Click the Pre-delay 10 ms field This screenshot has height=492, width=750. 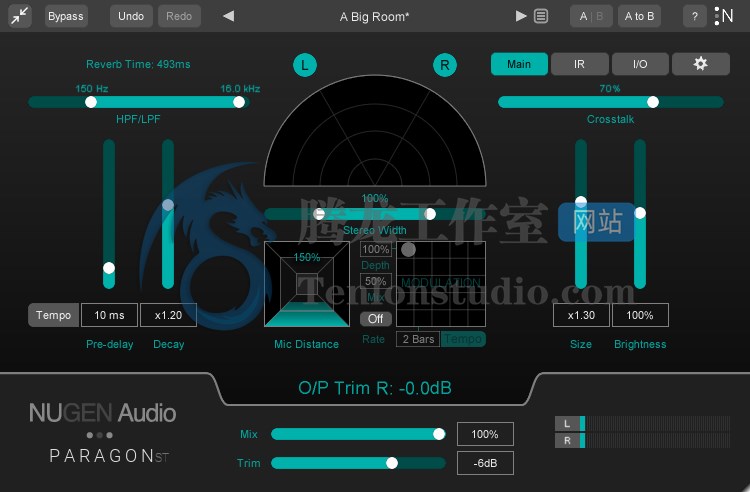(x=110, y=315)
